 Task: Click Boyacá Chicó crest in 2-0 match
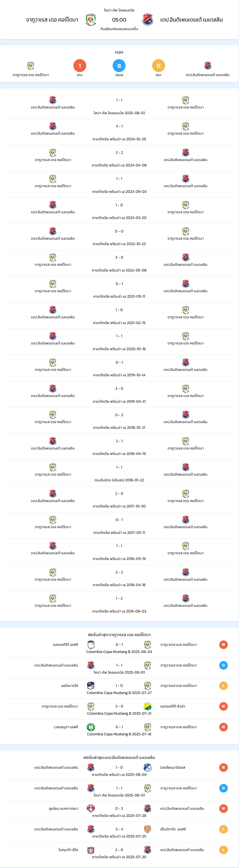coord(91,850)
